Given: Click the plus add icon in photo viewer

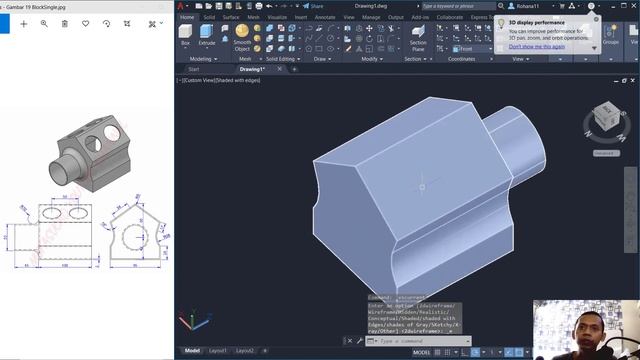Looking at the screenshot, I should coord(24,24).
